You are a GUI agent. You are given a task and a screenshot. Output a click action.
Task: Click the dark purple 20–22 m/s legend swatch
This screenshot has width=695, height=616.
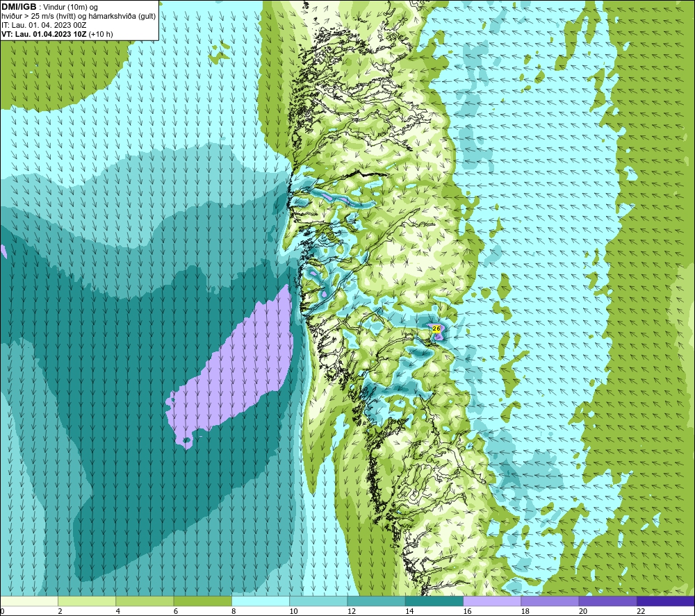[x=607, y=601]
